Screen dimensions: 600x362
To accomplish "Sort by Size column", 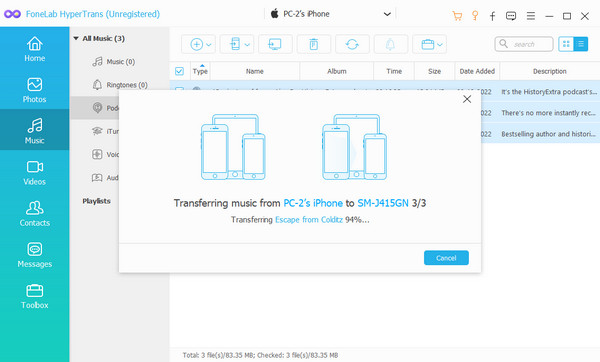I will pyautogui.click(x=435, y=71).
